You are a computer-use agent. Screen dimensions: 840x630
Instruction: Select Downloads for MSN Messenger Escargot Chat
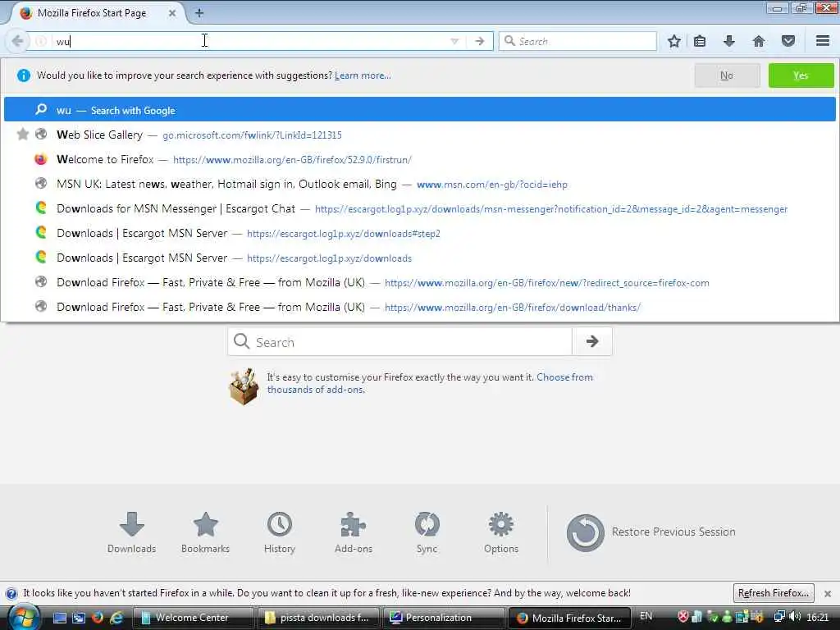click(420, 208)
